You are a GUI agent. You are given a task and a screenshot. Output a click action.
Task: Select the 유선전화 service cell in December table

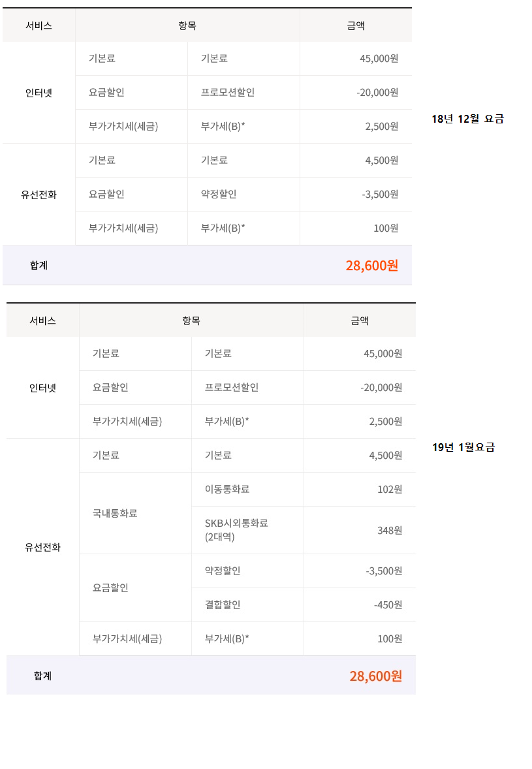tap(39, 195)
